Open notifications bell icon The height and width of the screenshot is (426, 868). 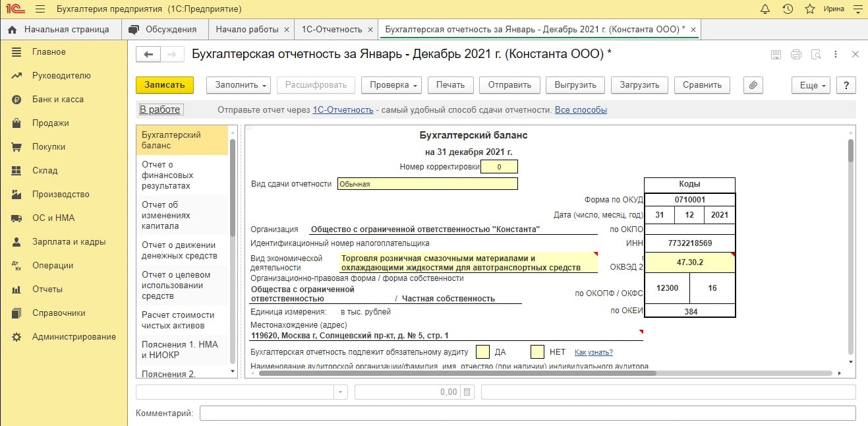(x=765, y=9)
